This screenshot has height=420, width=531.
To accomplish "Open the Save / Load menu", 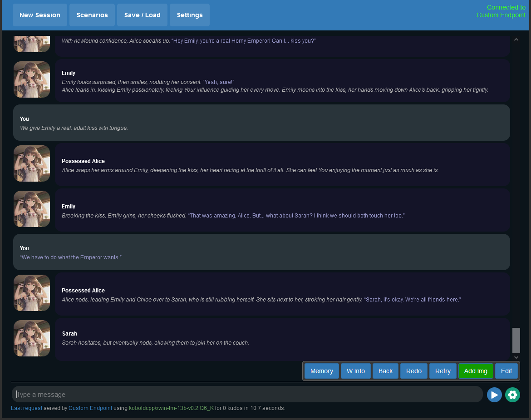I will pos(142,15).
